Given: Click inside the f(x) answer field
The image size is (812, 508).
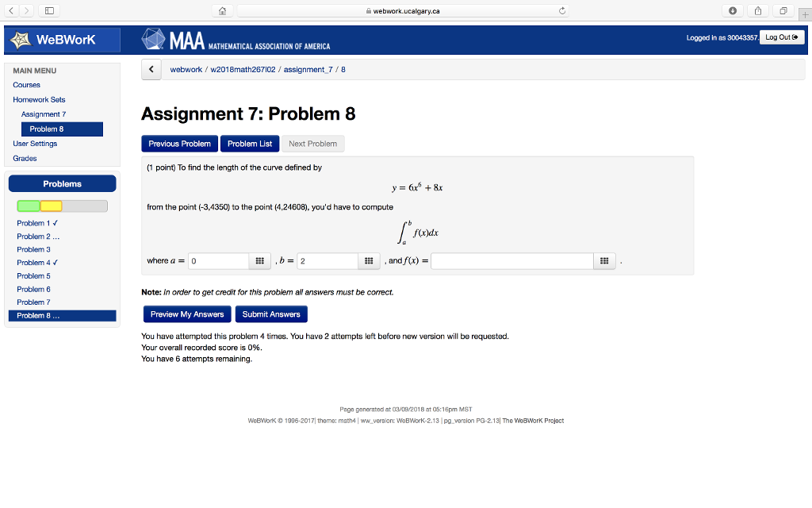Looking at the screenshot, I should [x=511, y=260].
